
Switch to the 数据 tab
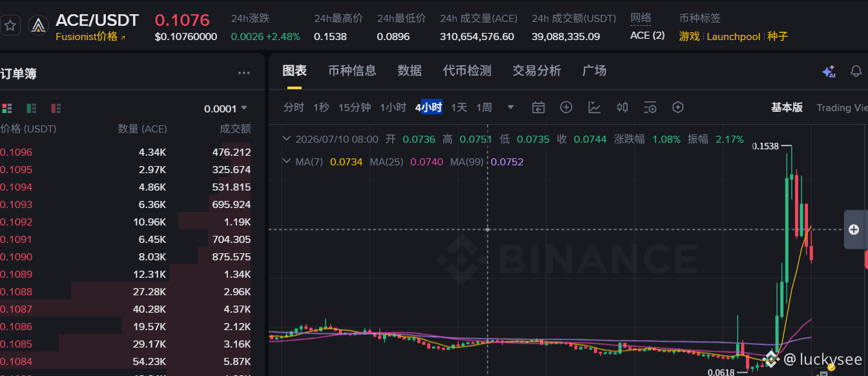click(x=409, y=70)
